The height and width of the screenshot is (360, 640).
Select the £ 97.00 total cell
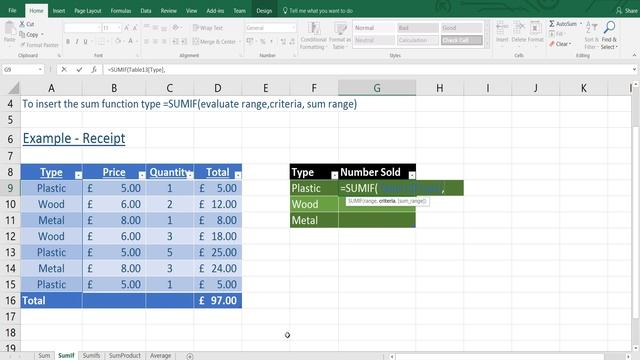(218, 300)
